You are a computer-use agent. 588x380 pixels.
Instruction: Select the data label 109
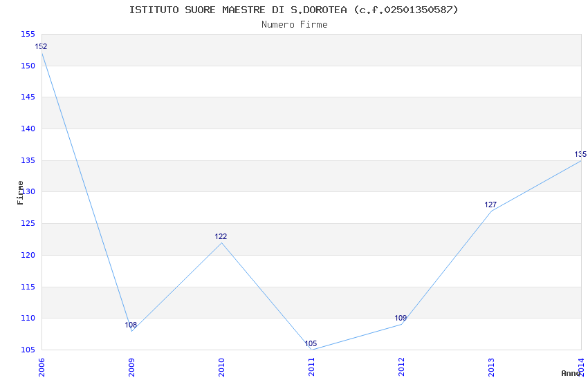pyautogui.click(x=401, y=318)
